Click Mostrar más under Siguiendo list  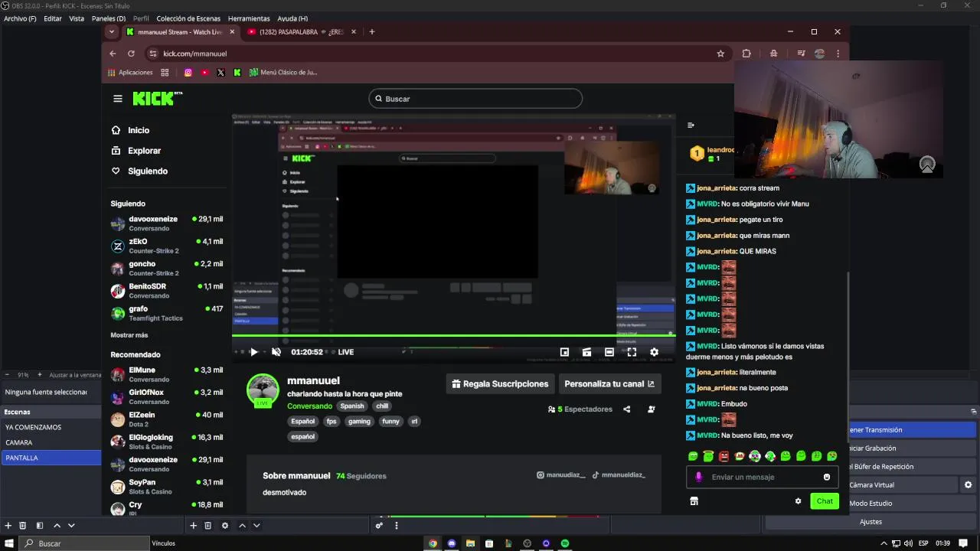(x=129, y=335)
